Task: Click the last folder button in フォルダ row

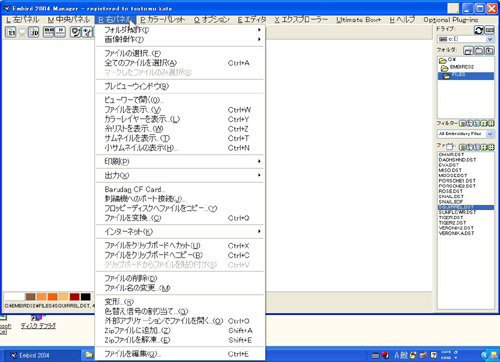Action: pyautogui.click(x=489, y=51)
